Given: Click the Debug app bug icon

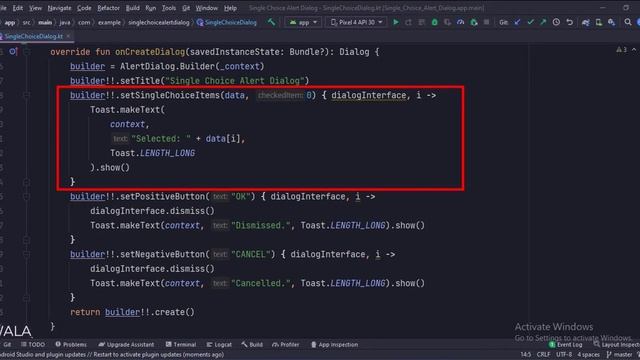Looking at the screenshot, I should [435, 22].
